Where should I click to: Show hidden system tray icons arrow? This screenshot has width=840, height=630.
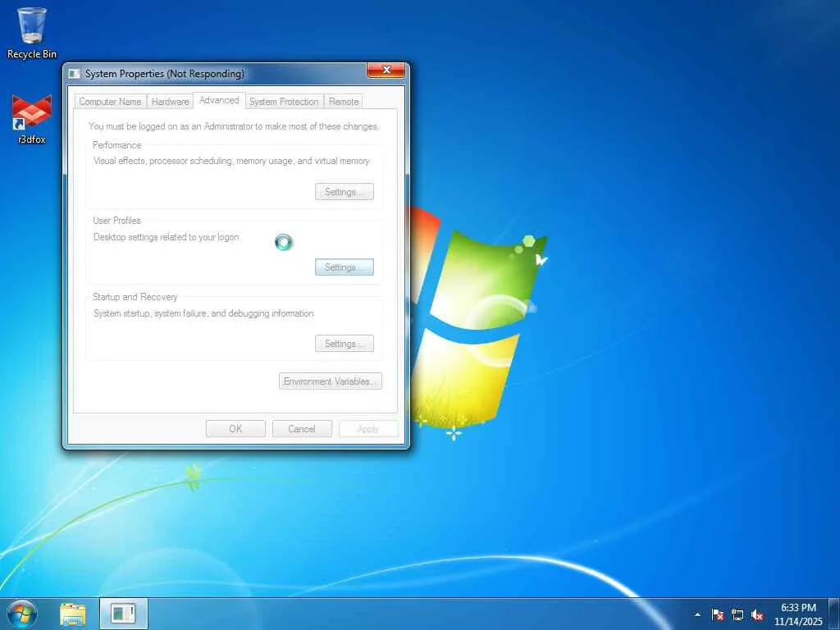click(x=697, y=614)
